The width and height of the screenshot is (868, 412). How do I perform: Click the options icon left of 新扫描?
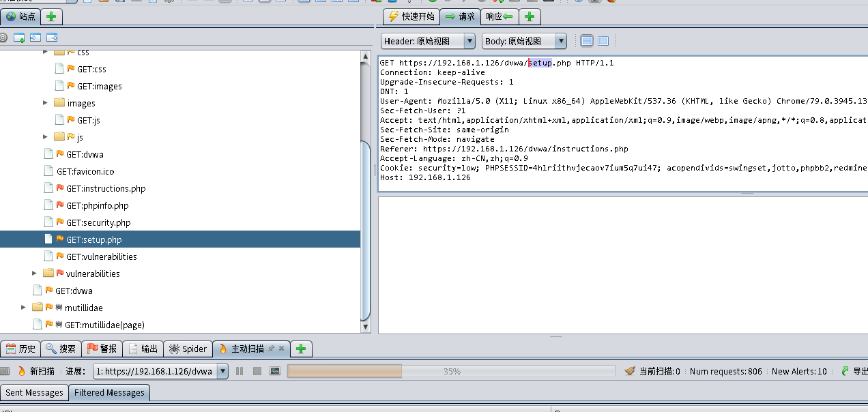pyautogui.click(x=5, y=371)
